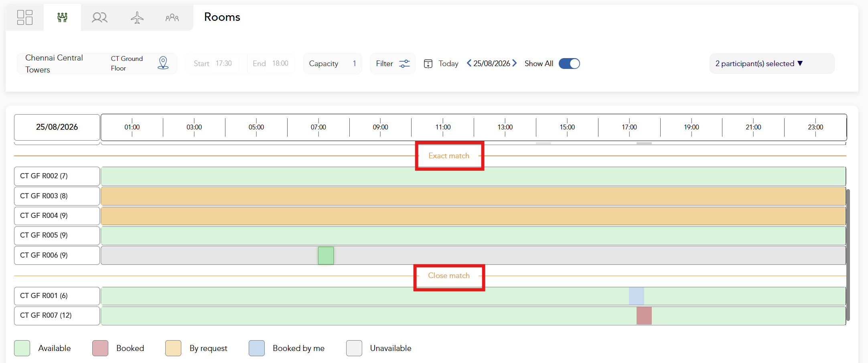
Task: Click the calendar icon beside Today
Action: 428,64
